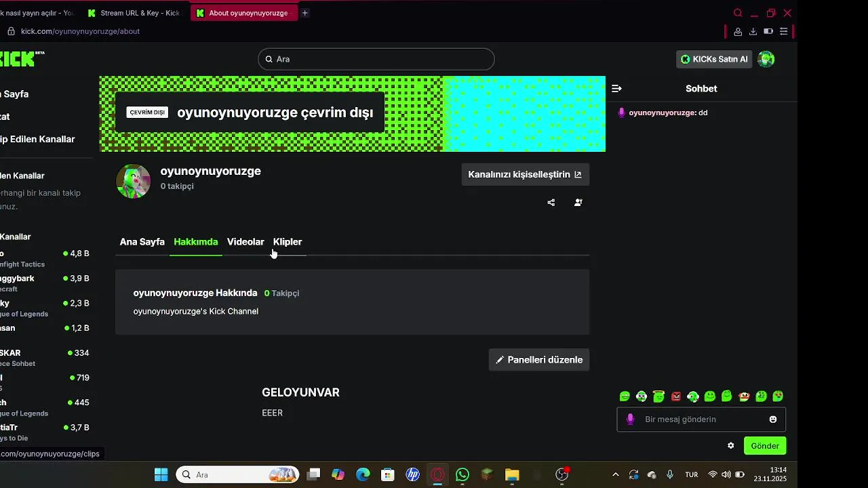Select the Hakkımda tab
The image size is (868, 488).
tap(196, 242)
